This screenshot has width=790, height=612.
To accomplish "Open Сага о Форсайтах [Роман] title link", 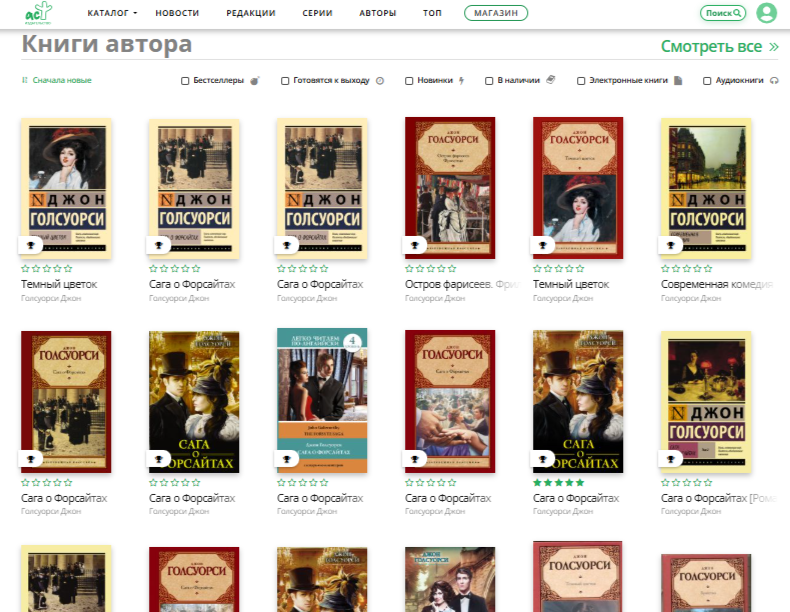I will coord(718,498).
